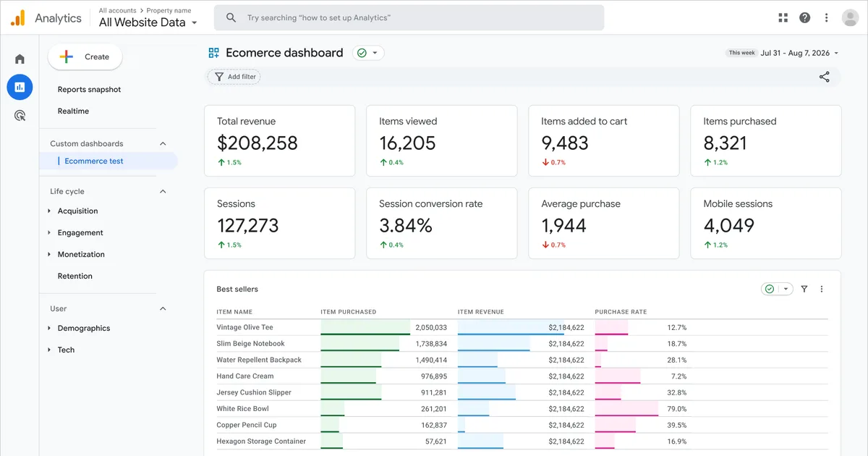
Task: Select the Slim Beige Notebook row
Action: point(522,344)
